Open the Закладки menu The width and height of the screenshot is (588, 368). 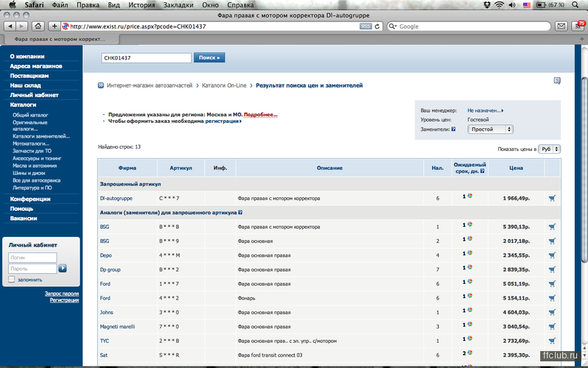coord(178,5)
